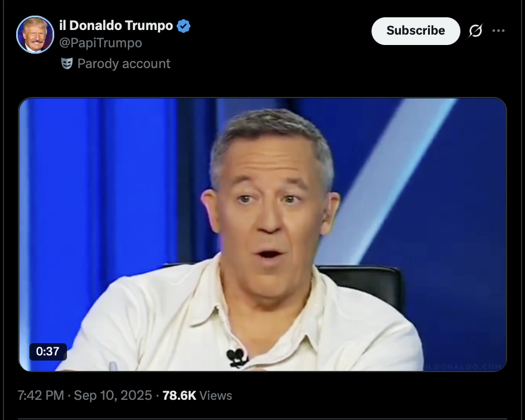Open the 7:42 PM timestamp link
The image size is (525, 420).
coord(40,396)
